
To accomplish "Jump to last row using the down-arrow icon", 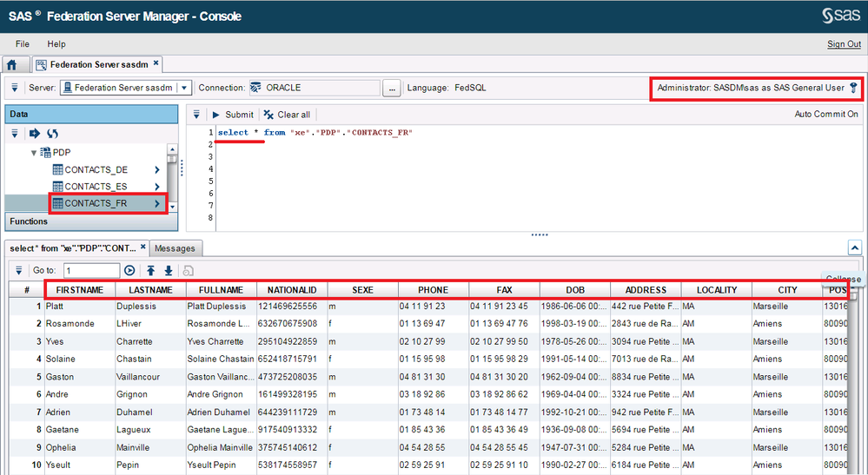I will 169,271.
